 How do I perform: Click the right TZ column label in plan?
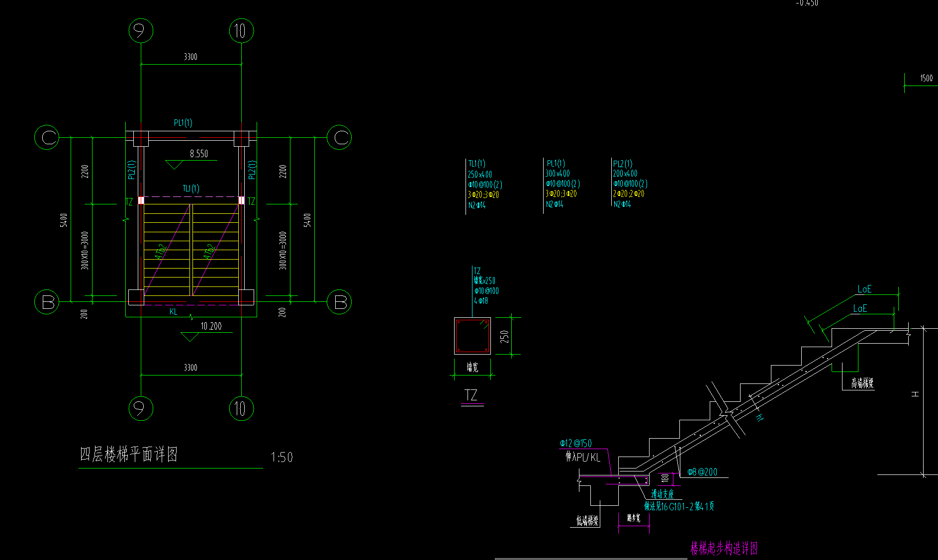coord(251,201)
